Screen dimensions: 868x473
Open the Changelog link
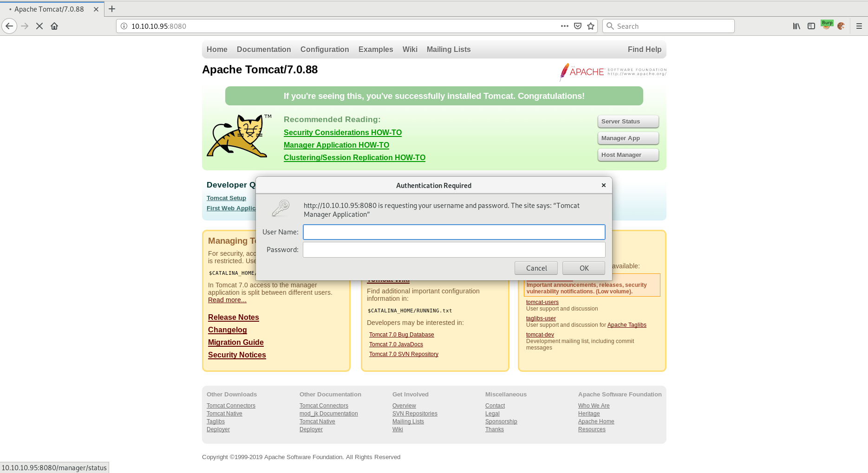(227, 330)
